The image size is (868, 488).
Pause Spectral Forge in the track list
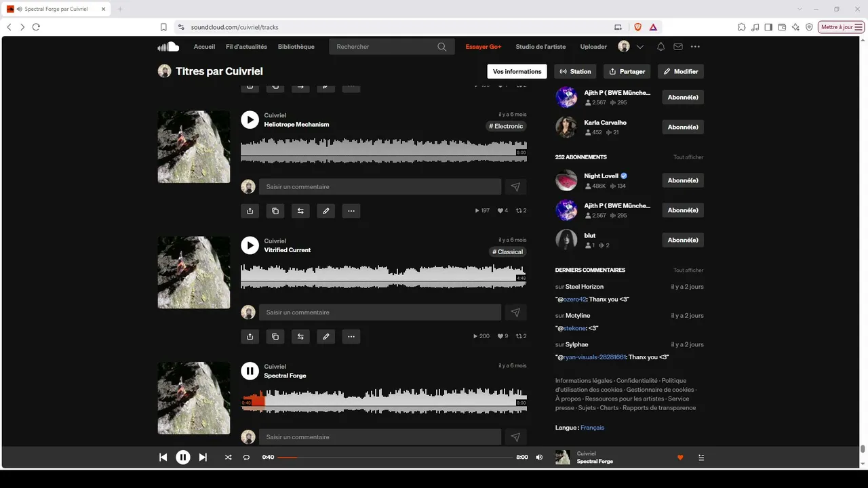[x=250, y=371]
